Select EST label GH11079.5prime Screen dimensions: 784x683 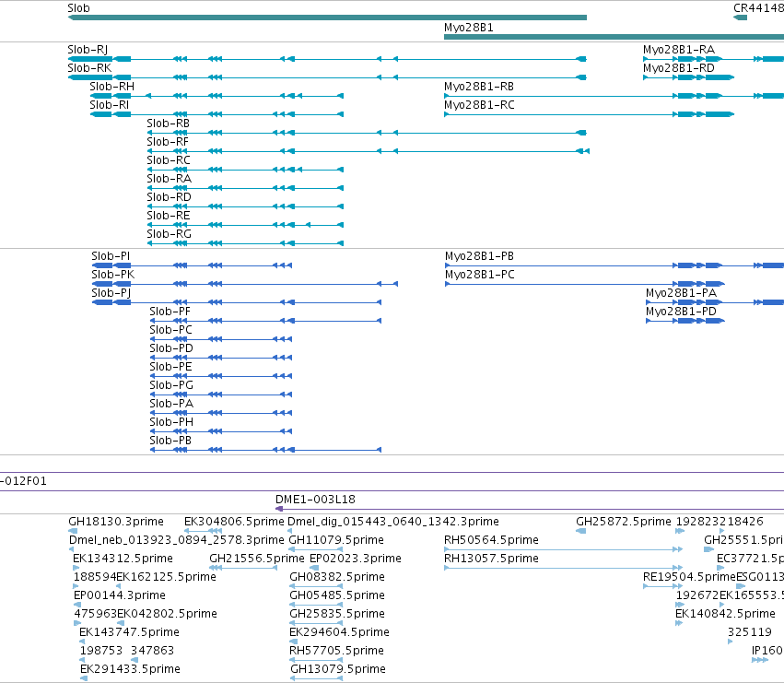(x=336, y=540)
